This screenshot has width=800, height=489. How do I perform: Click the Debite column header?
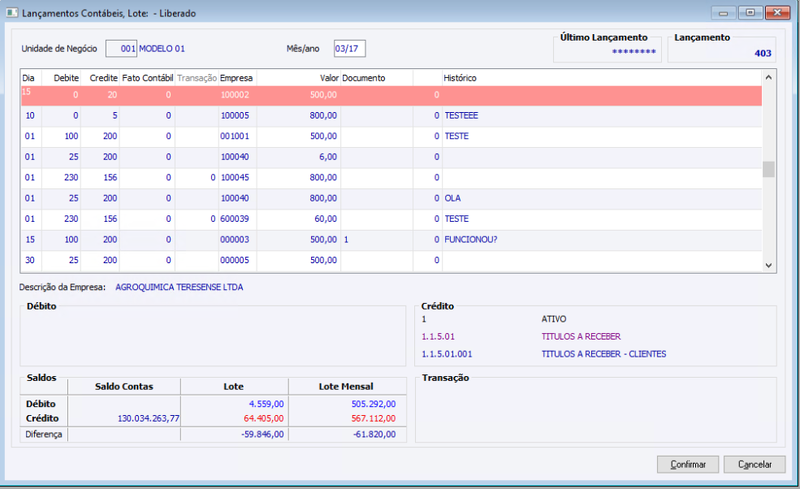click(x=66, y=78)
